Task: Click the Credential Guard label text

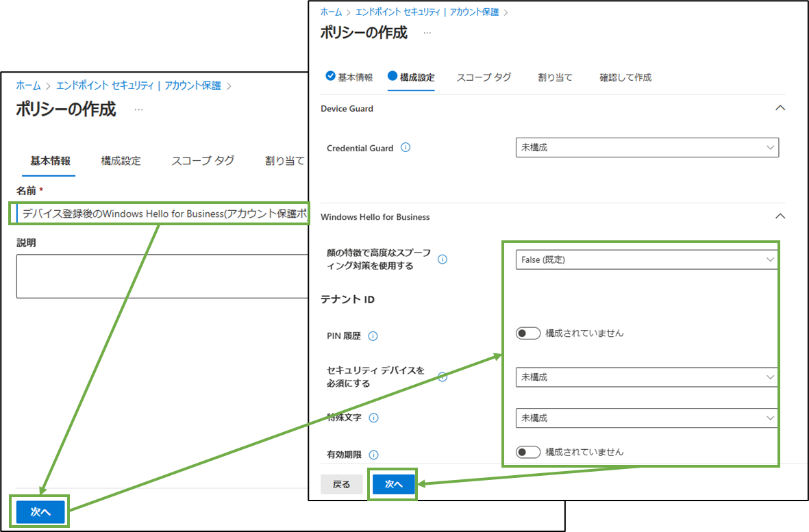Action: tap(360, 148)
